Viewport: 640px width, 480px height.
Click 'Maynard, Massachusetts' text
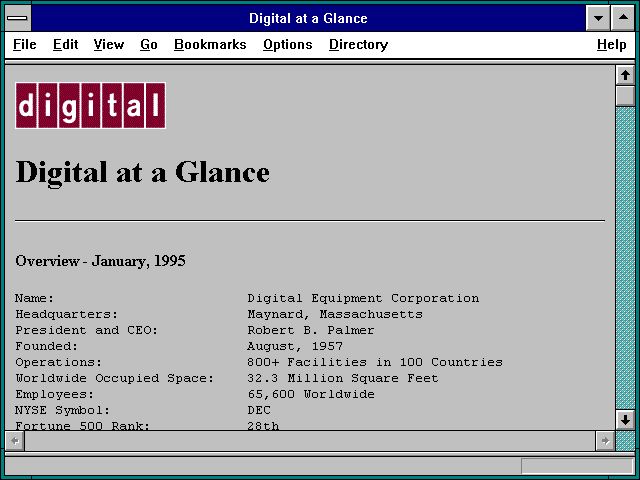335,314
